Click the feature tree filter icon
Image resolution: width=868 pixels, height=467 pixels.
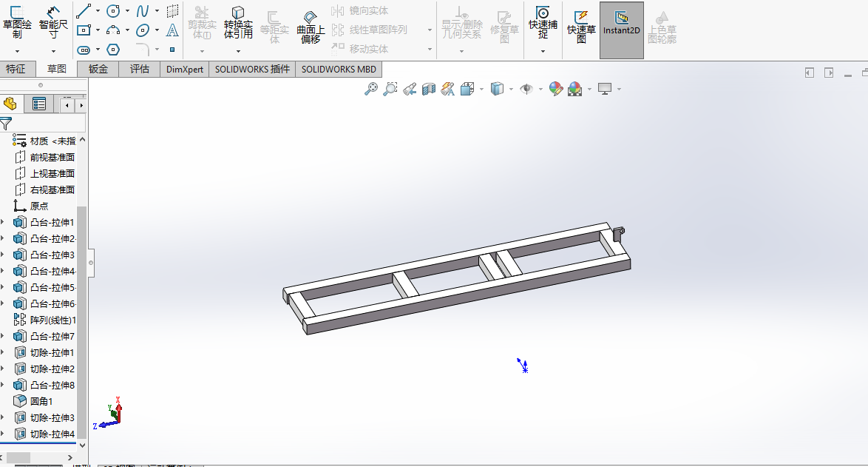[x=6, y=124]
